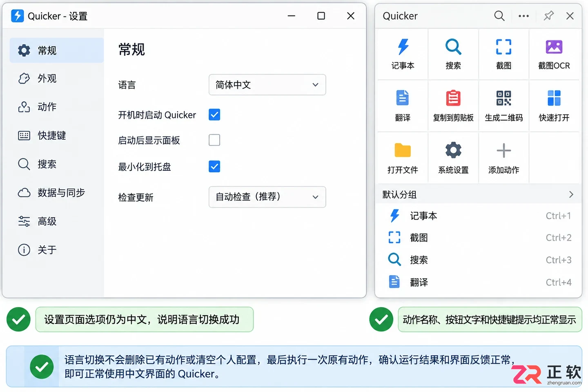Click the 添加动作 plus tile
The image size is (588, 392).
(x=503, y=158)
